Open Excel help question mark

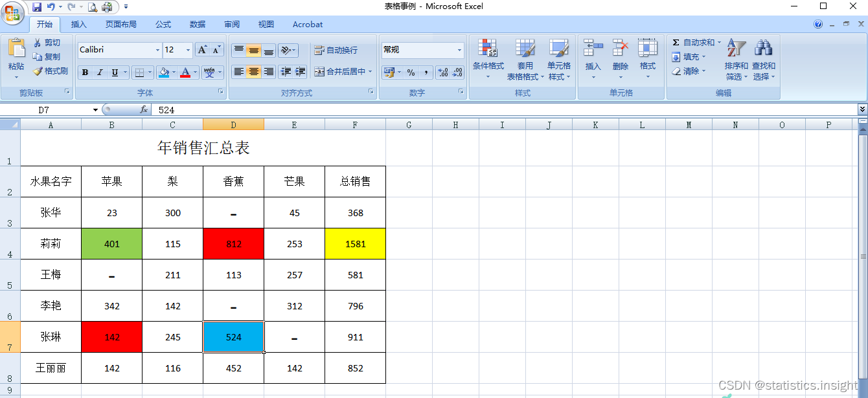[x=818, y=24]
